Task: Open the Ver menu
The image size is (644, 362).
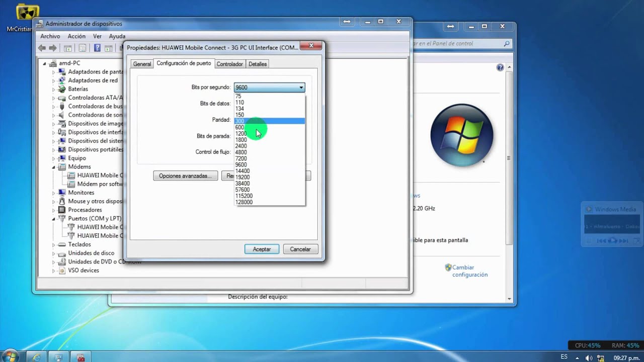Action: (97, 36)
